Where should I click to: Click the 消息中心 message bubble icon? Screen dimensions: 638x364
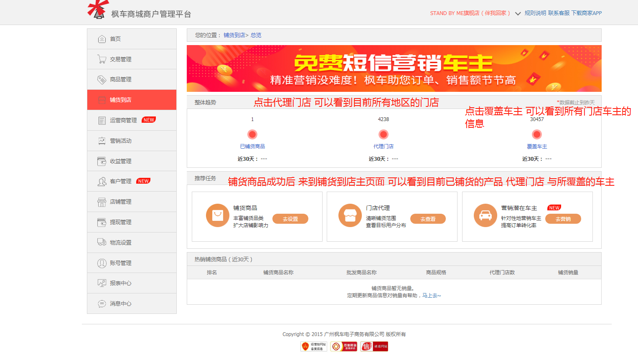coord(102,303)
